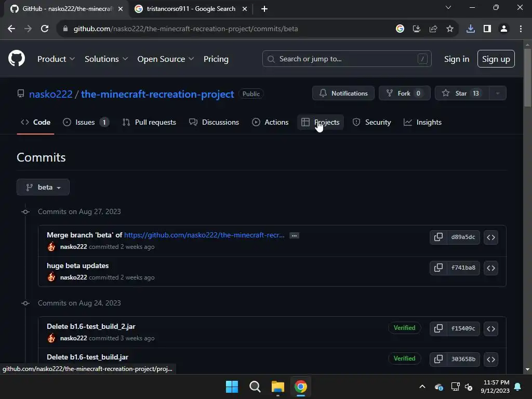The height and width of the screenshot is (399, 532).
Task: Click the Google extension icon in address bar
Action: (x=400, y=29)
